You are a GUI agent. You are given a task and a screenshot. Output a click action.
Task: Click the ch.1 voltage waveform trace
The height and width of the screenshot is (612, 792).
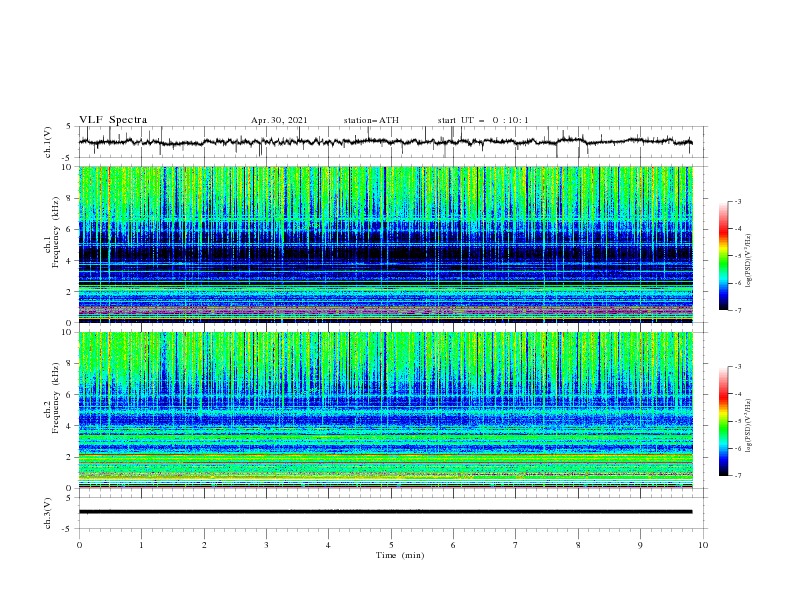[385, 142]
